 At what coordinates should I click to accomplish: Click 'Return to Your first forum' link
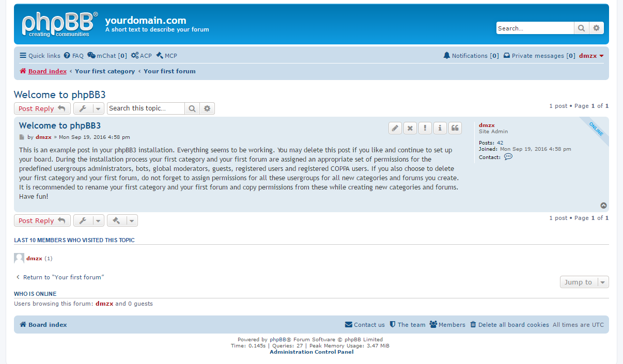(x=59, y=277)
